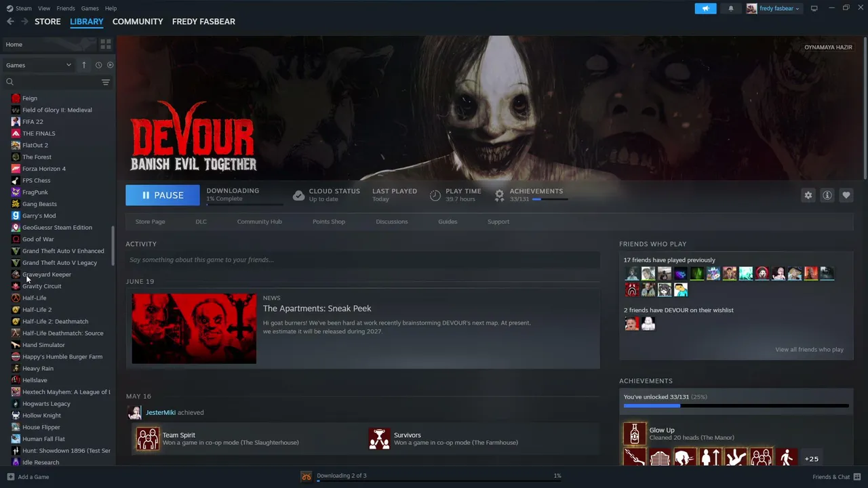The image size is (868, 488).
Task: Open the Points Shop link
Action: pos(329,222)
